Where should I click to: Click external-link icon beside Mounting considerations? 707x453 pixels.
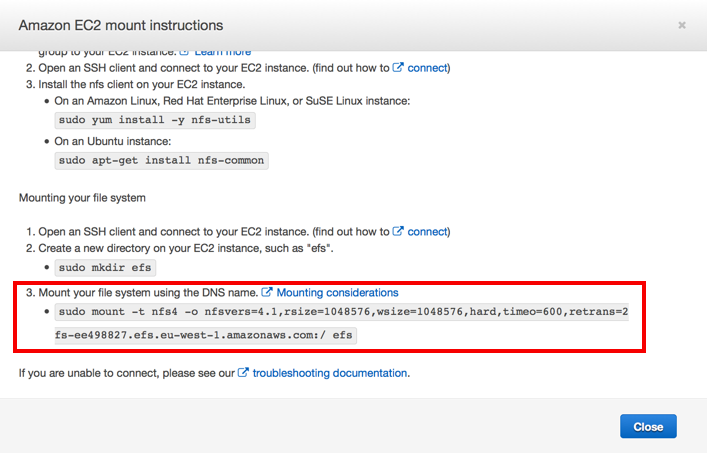(x=267, y=293)
